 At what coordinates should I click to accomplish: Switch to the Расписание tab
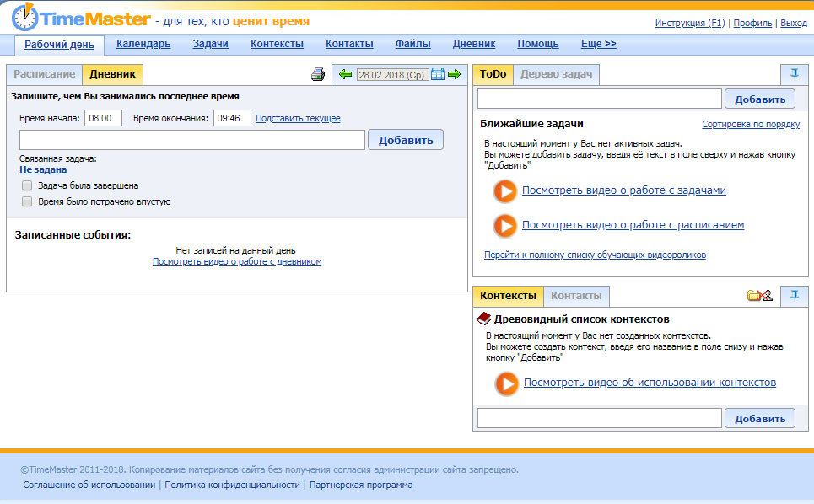[x=44, y=74]
